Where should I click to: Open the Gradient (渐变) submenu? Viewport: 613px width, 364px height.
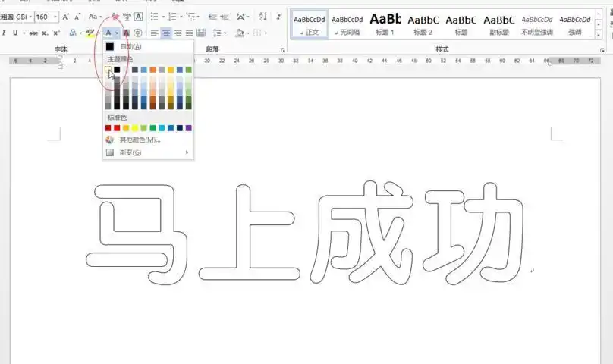148,152
